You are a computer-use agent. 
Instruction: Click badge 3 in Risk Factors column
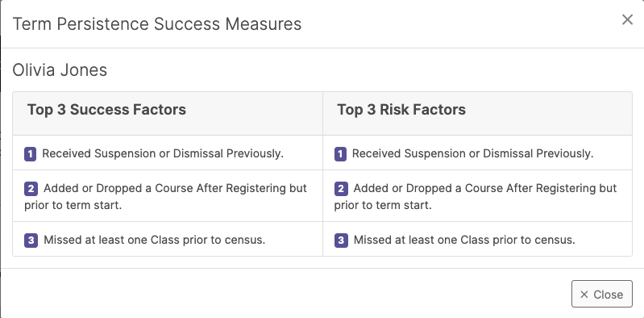[341, 241]
